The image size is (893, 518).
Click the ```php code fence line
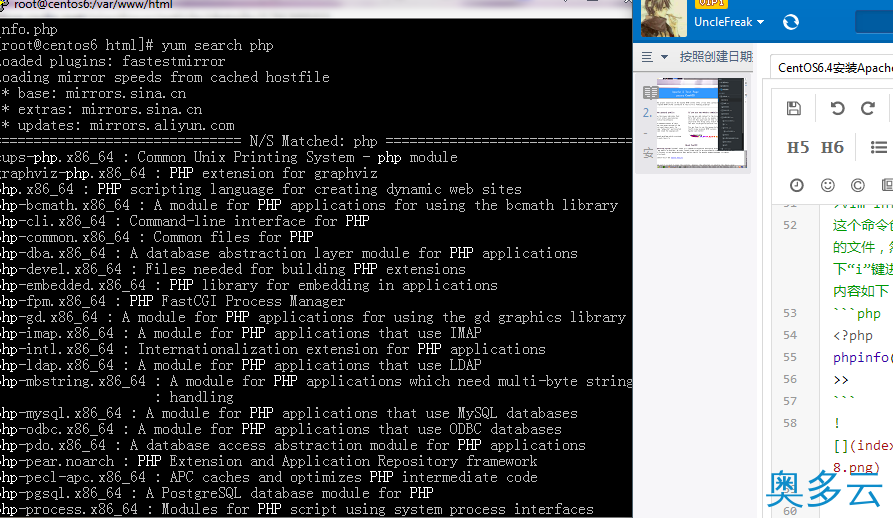pyautogui.click(x=857, y=314)
